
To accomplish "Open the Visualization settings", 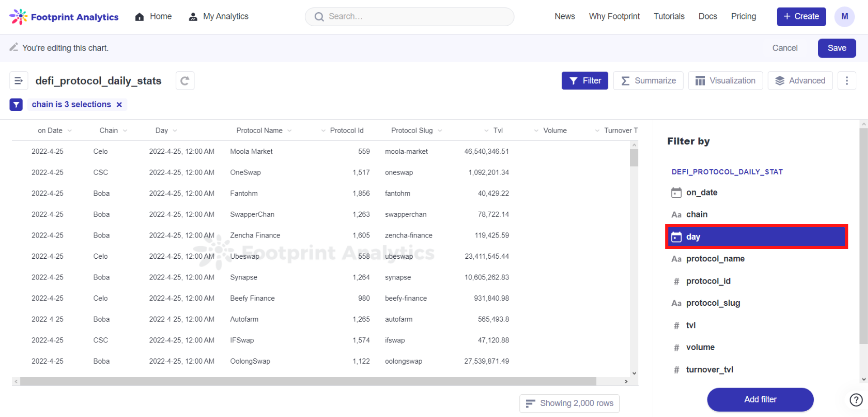I will pyautogui.click(x=725, y=81).
